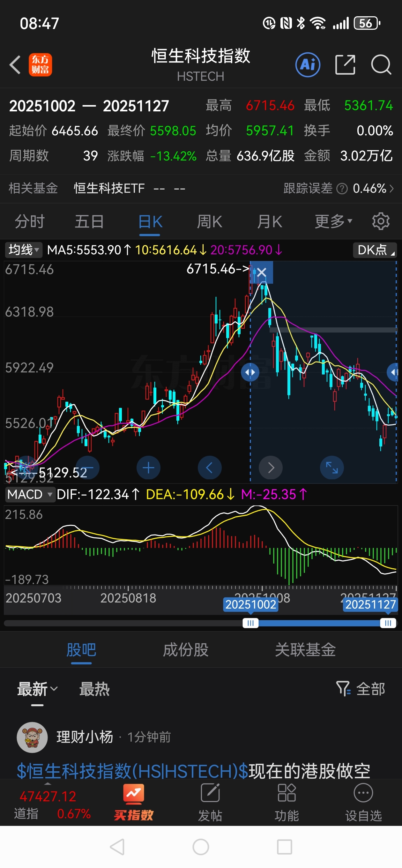Move chart right with arrow button

(271, 468)
